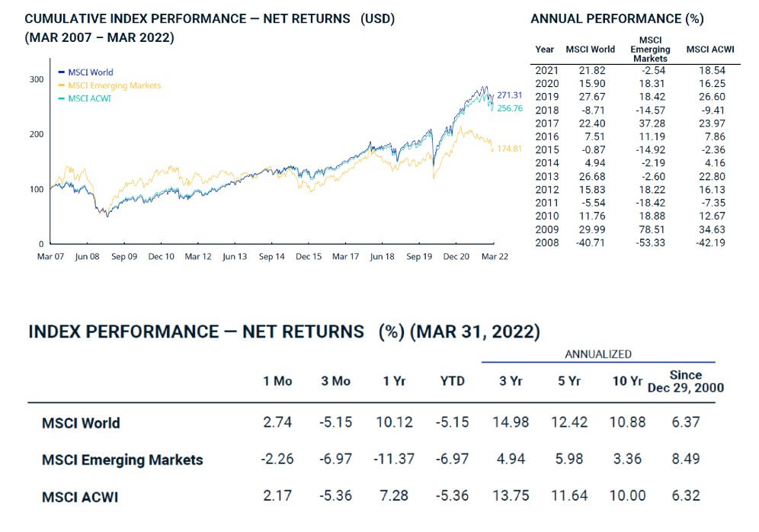Click the 271.31 end value on chart
759x532 pixels.
click(x=510, y=95)
